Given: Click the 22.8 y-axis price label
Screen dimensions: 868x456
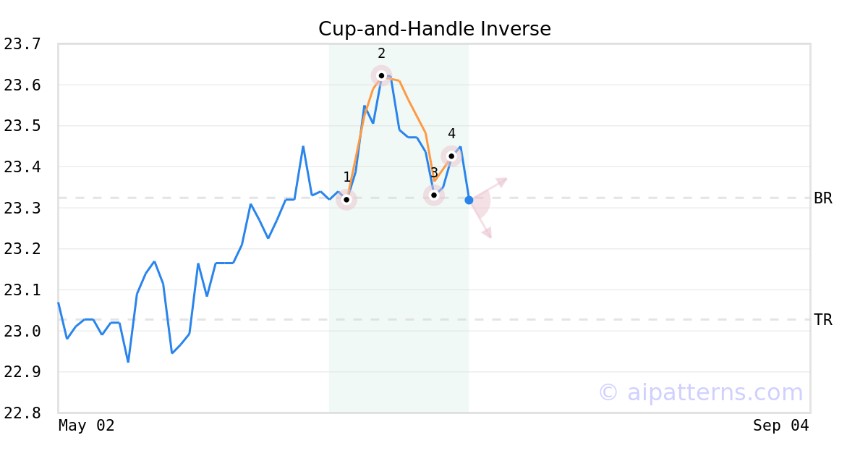Looking at the screenshot, I should [22, 413].
